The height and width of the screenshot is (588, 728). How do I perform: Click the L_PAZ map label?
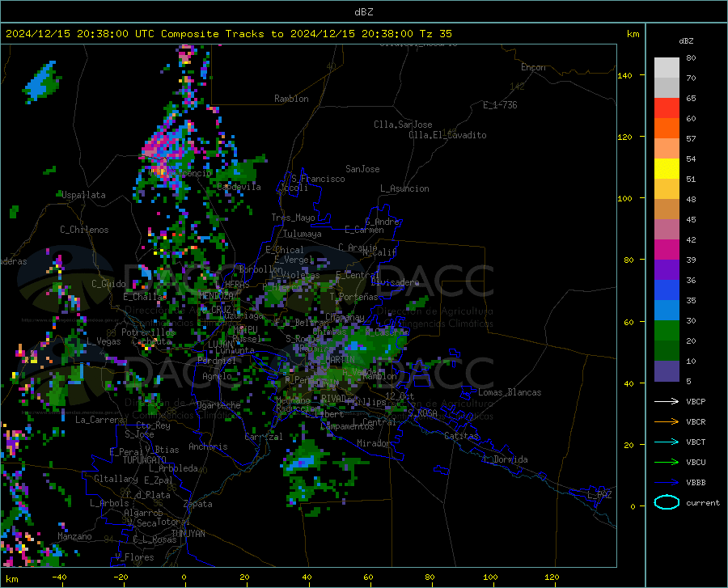click(x=599, y=495)
